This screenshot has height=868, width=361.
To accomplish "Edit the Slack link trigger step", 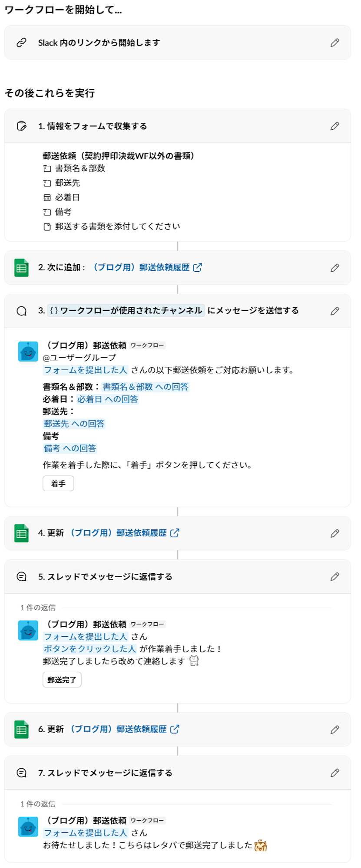I will point(335,43).
